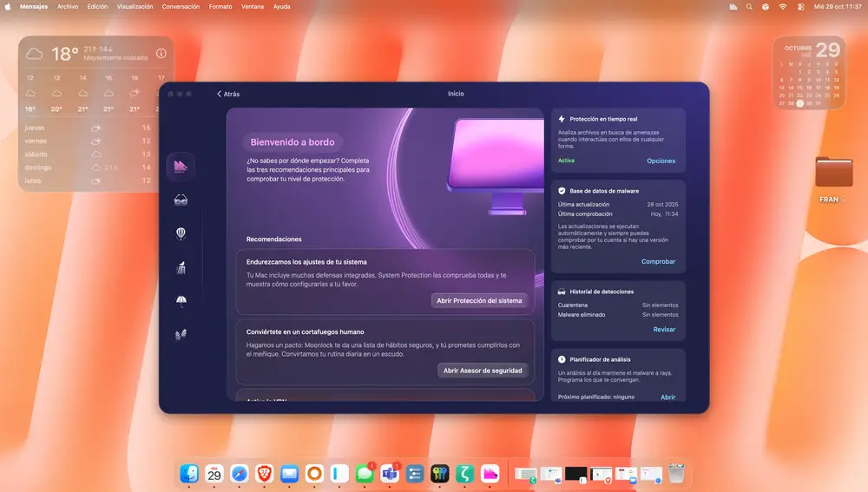
Task: Open the Mensajes menu
Action: 34,7
